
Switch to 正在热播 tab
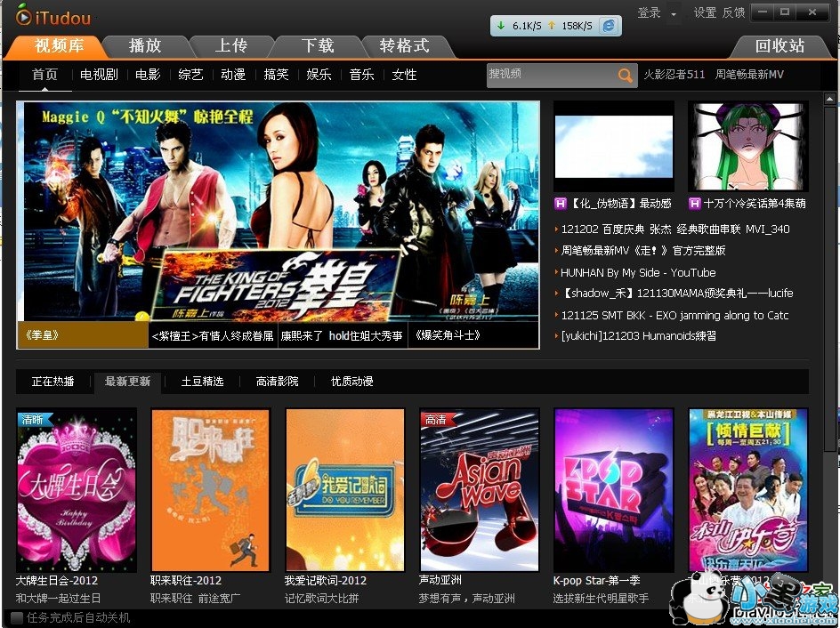click(53, 382)
